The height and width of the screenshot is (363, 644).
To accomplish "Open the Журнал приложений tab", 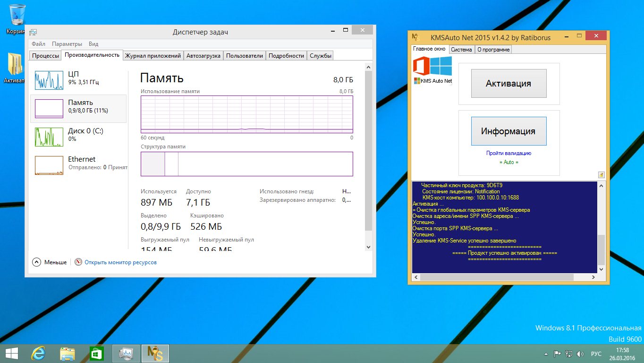I will tap(153, 56).
